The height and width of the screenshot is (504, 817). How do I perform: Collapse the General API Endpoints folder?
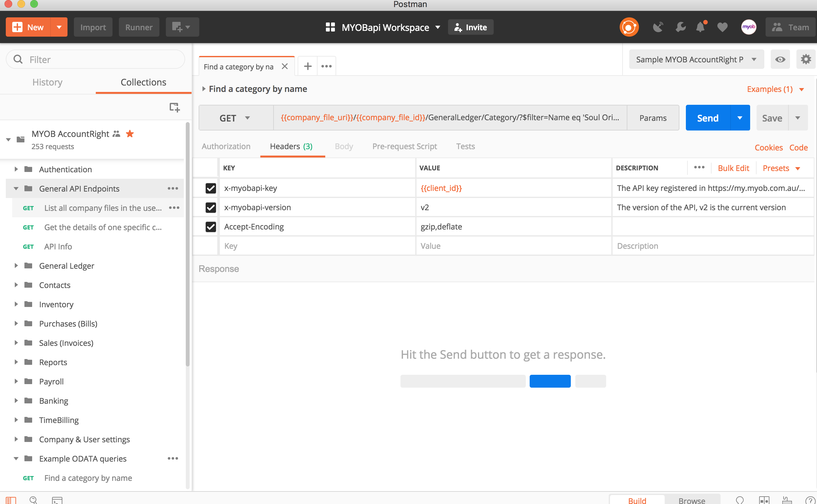click(x=16, y=188)
